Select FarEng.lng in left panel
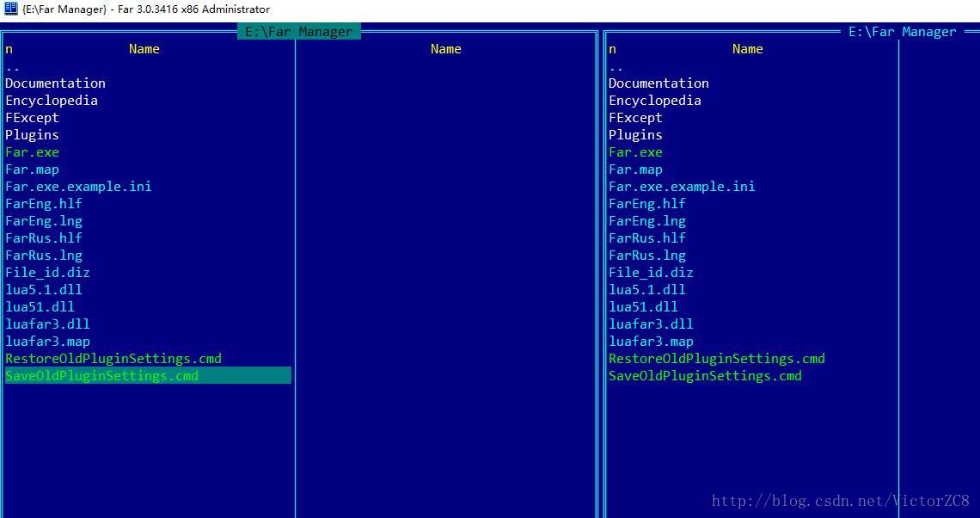Screen dimensions: 980x518 click(44, 221)
